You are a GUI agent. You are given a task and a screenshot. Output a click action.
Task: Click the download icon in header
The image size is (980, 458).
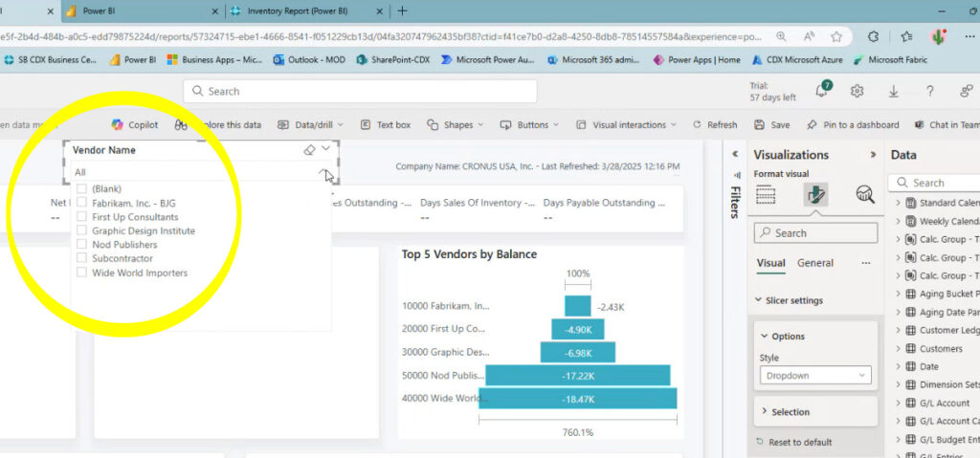[894, 91]
